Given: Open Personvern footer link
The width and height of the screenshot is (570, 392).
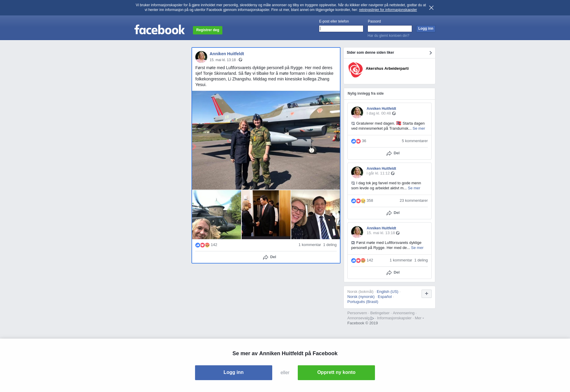Looking at the screenshot, I should point(357,313).
